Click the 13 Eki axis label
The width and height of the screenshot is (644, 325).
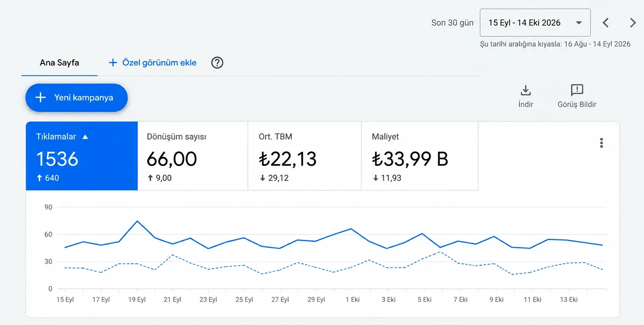click(569, 300)
